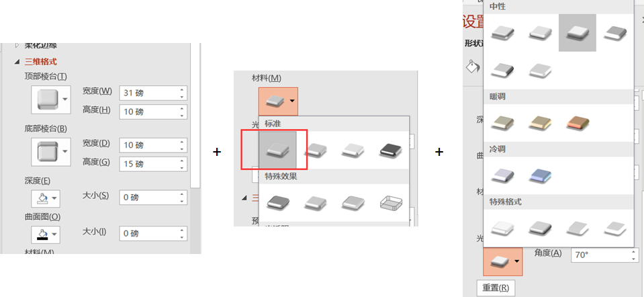Image resolution: width=644 pixels, height=297 pixels.
Task: Collapse the 三维格式 section
Action: click(17, 62)
